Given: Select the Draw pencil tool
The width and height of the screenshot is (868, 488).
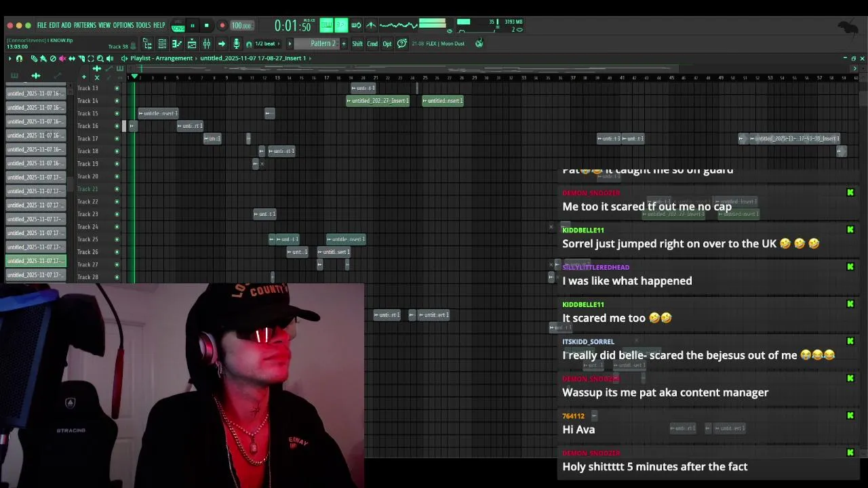Looking at the screenshot, I should click(34, 58).
